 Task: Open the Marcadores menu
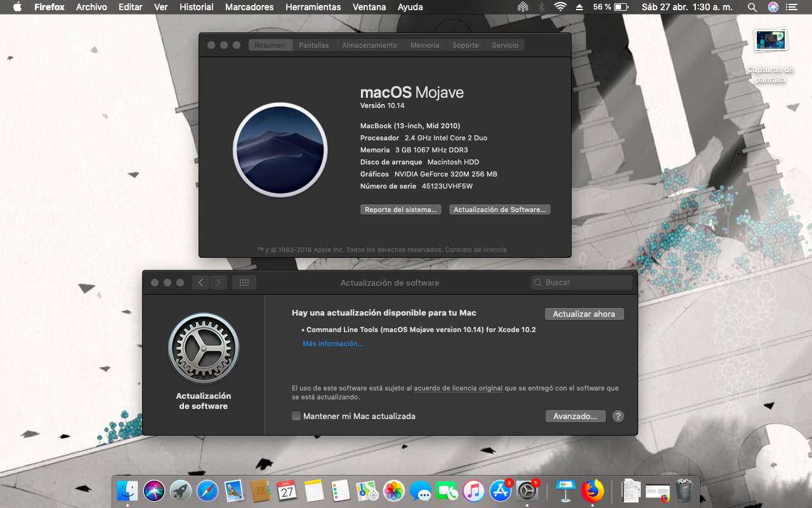pos(249,7)
